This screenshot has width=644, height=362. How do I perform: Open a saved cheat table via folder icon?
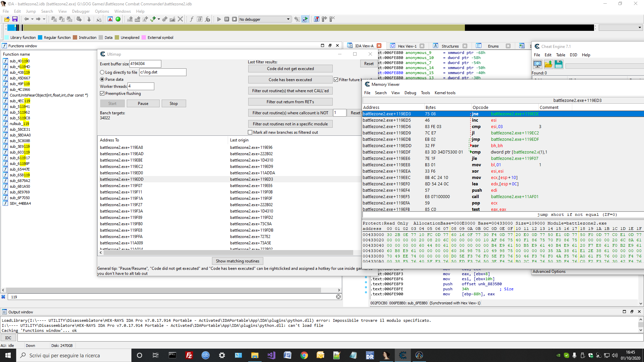pyautogui.click(x=548, y=64)
